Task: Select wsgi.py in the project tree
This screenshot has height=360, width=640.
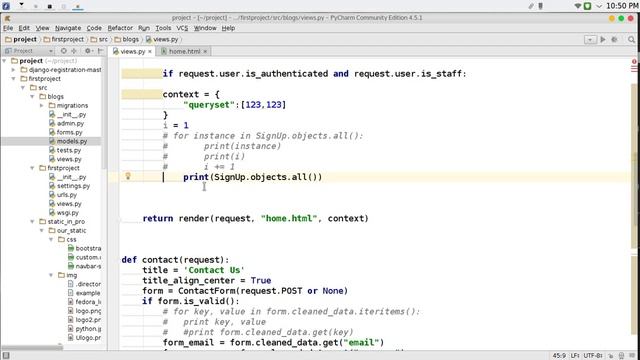Action: 64,213
